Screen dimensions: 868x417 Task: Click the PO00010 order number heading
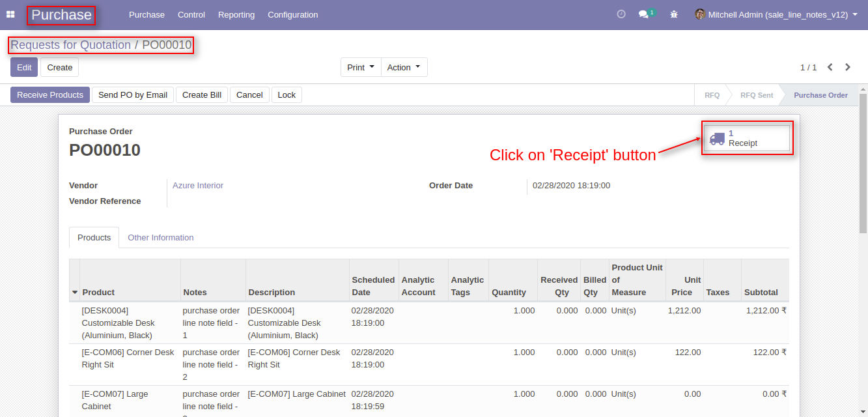pos(105,150)
